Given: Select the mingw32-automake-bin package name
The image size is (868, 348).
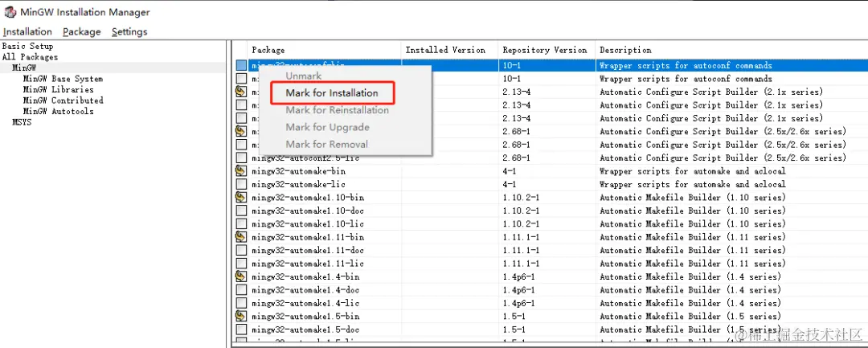Looking at the screenshot, I should 298,171.
